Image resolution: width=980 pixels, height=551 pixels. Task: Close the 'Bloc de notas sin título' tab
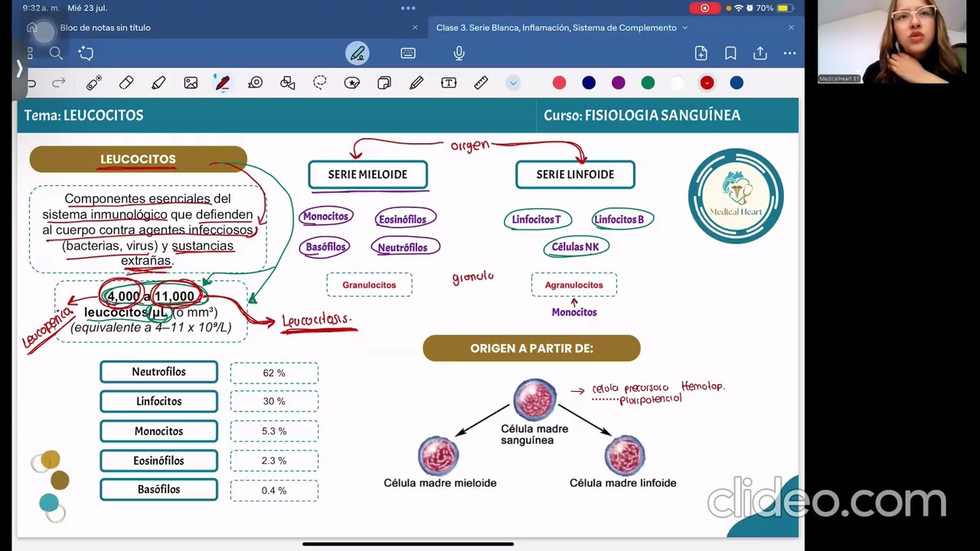pyautogui.click(x=415, y=28)
